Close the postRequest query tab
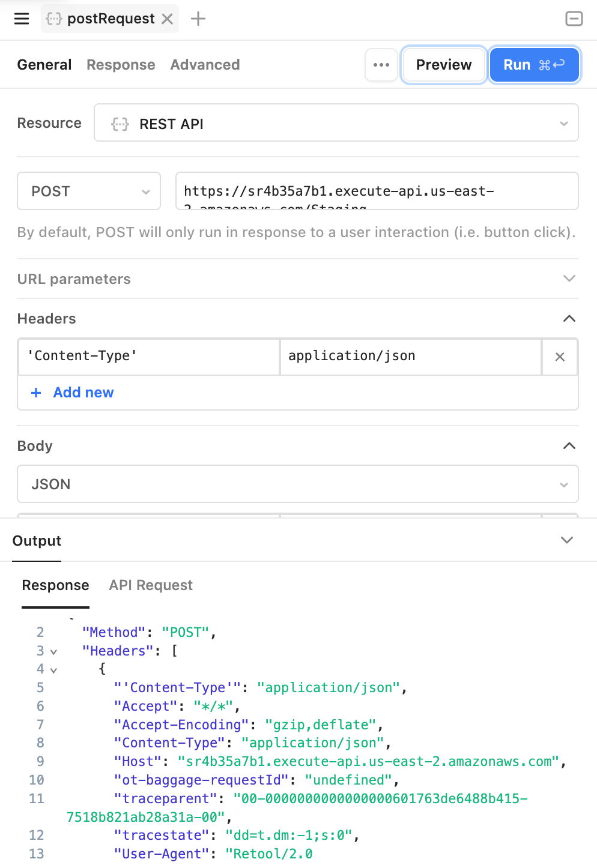The image size is (597, 868). (168, 19)
